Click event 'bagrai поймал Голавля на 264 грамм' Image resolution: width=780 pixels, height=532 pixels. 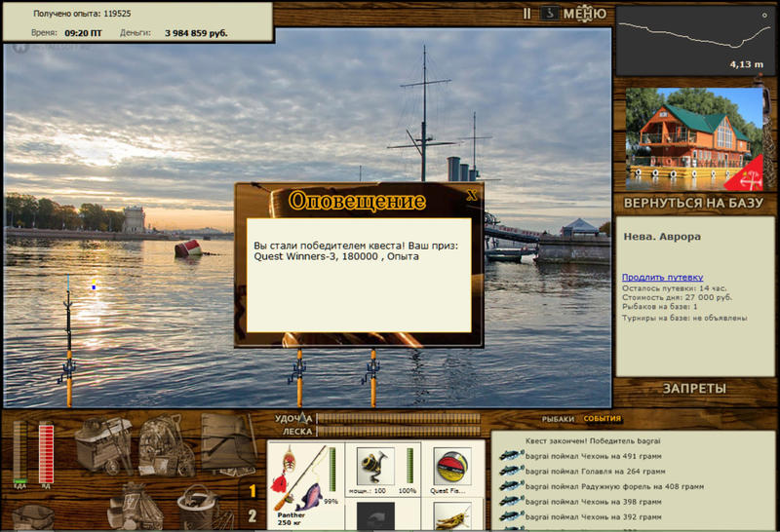(x=595, y=472)
